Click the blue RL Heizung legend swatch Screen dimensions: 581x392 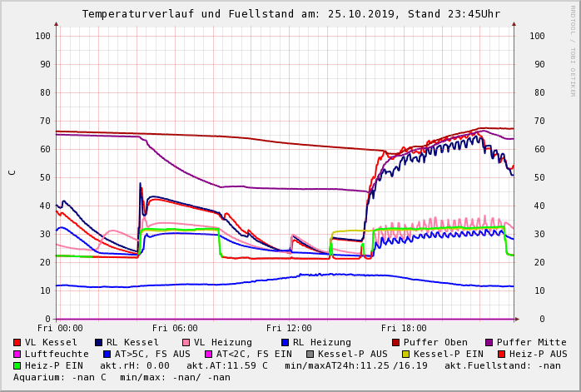click(286, 342)
